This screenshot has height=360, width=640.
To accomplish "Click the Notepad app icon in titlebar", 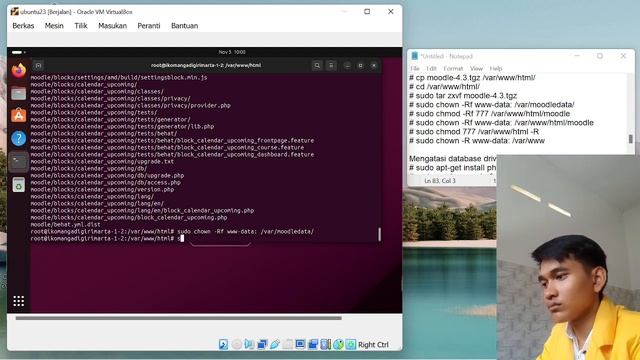I will (415, 56).
